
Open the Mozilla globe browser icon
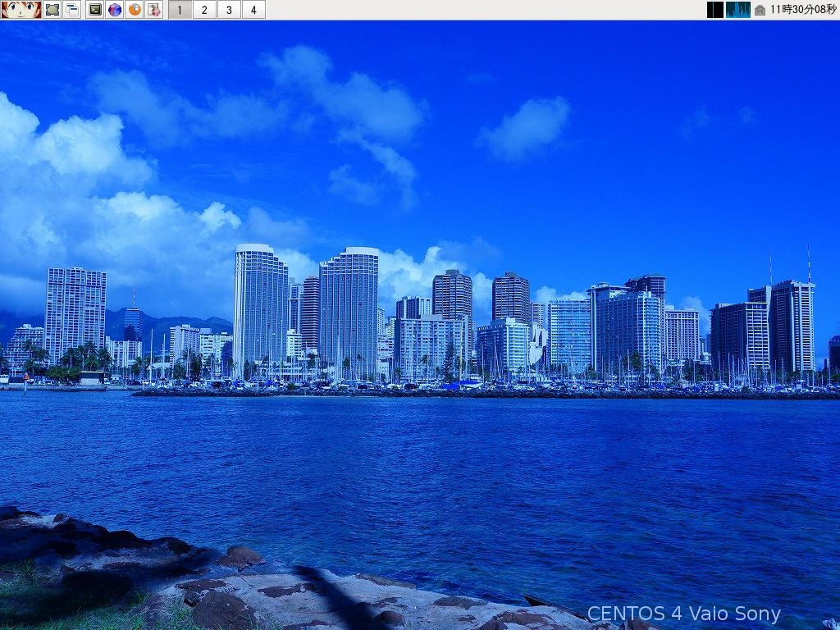[113, 11]
